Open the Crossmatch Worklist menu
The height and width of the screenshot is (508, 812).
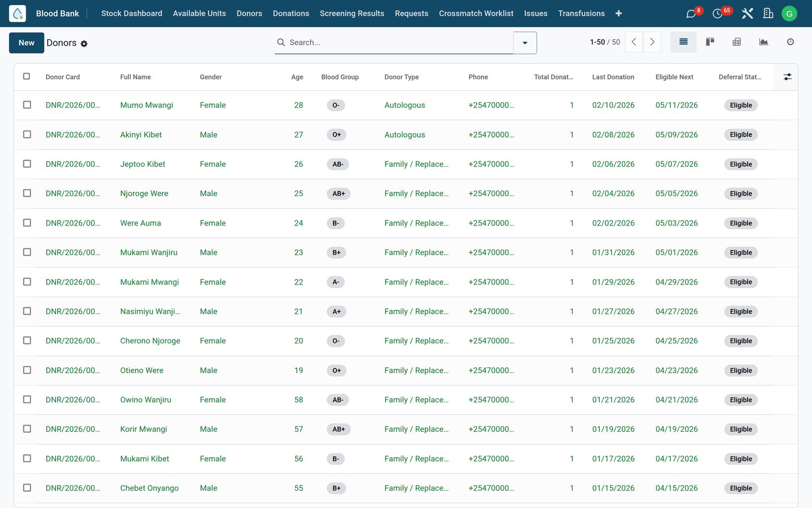click(476, 14)
